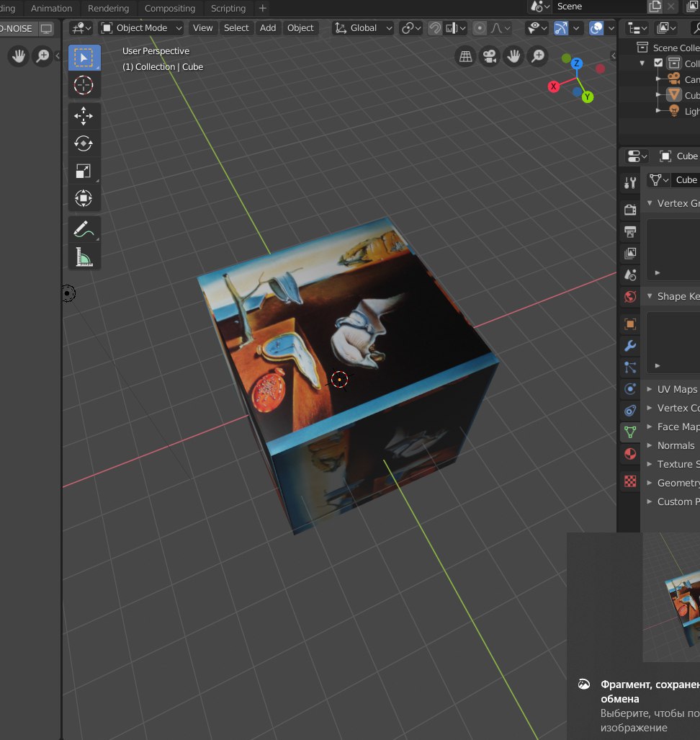Select the Select Box tool
The height and width of the screenshot is (740, 700).
pyautogui.click(x=84, y=58)
